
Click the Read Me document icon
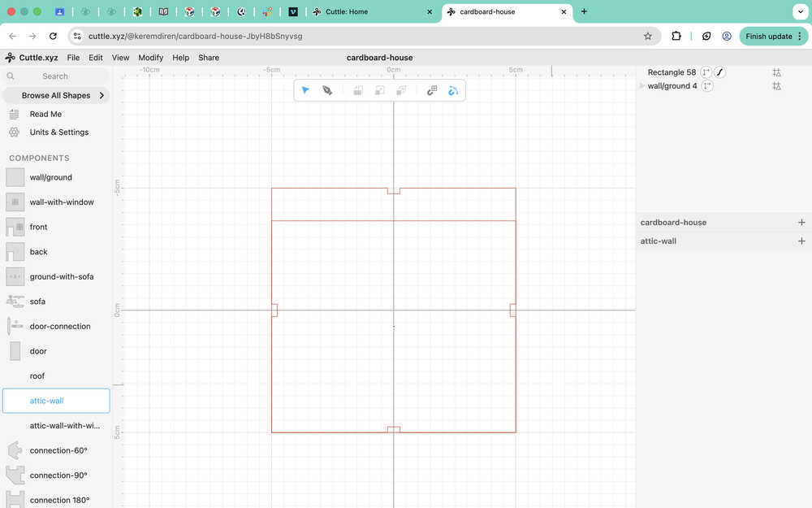pos(14,114)
